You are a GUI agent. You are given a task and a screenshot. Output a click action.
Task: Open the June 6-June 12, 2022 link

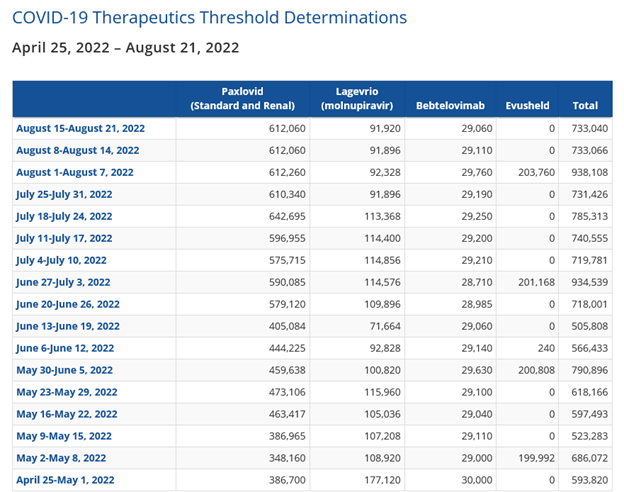click(65, 348)
